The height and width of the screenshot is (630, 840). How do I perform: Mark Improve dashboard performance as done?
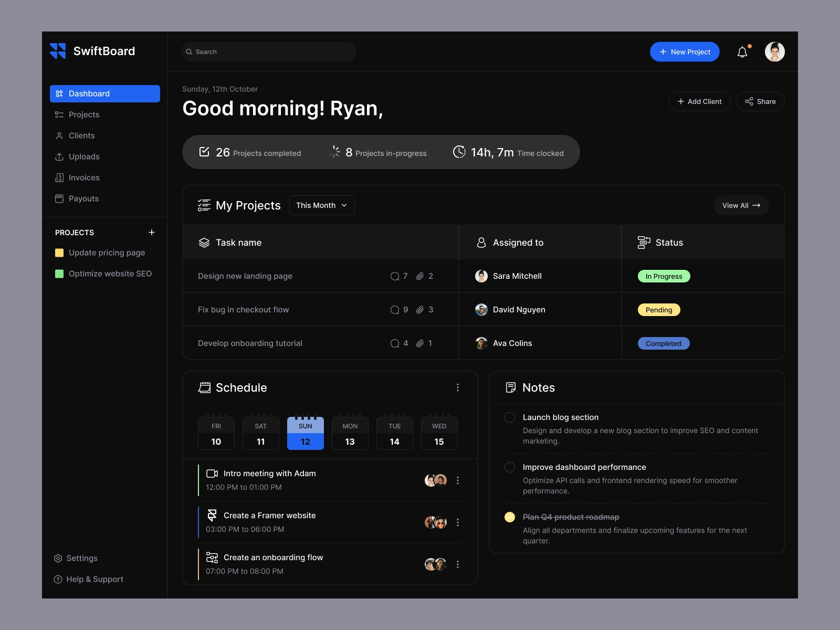click(509, 467)
